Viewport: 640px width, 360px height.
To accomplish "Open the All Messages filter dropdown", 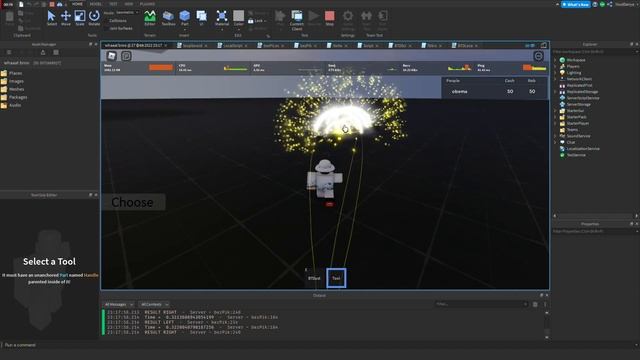I will click(x=119, y=304).
